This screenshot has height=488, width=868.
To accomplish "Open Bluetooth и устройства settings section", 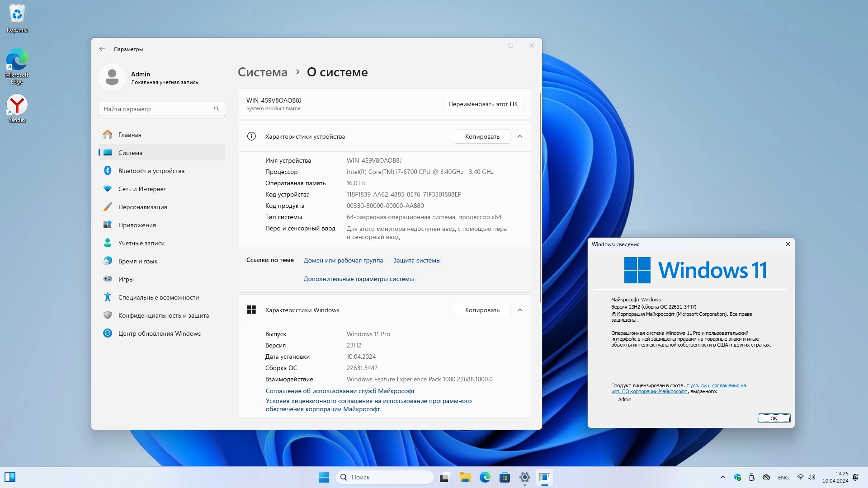I will pos(151,171).
